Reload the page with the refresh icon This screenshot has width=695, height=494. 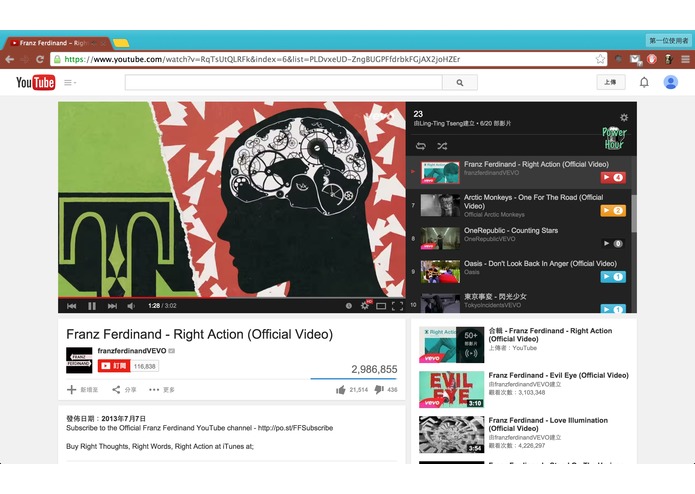tap(40, 59)
